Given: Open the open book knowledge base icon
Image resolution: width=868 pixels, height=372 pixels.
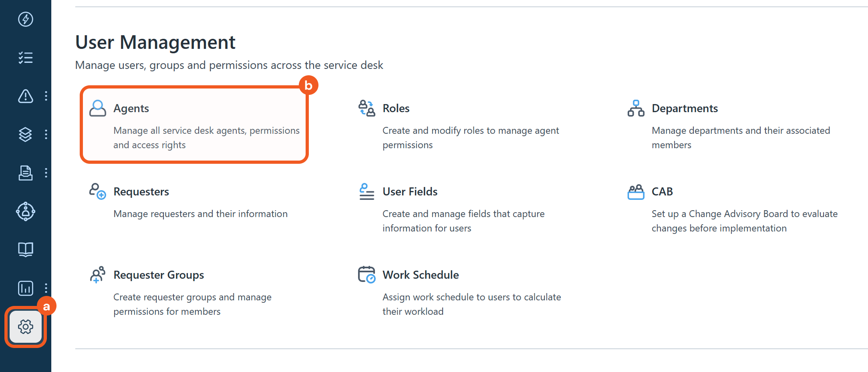Looking at the screenshot, I should point(26,249).
